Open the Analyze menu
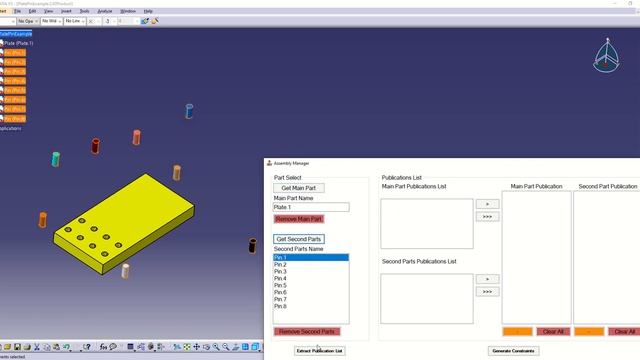 [104, 11]
